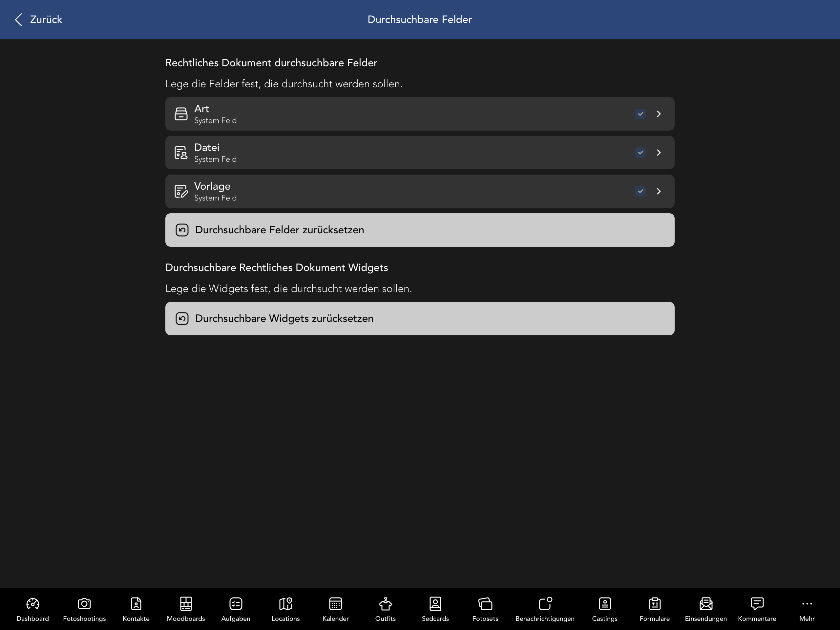This screenshot has width=840, height=630.
Task: Toggle the Vorlage checkbox off
Action: point(640,191)
